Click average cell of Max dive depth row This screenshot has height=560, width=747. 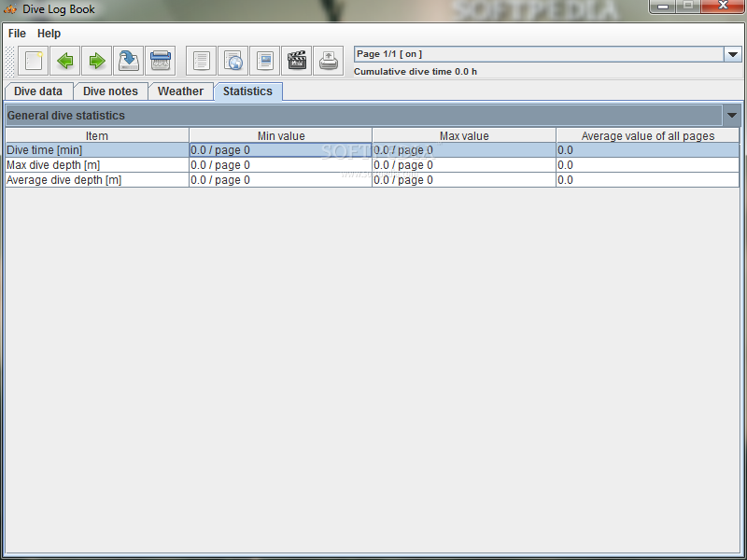(x=648, y=165)
